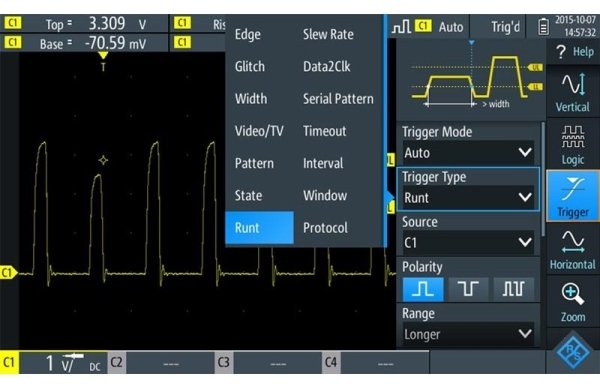Select positive polarity pulse
600x390 pixels.
[423, 289]
